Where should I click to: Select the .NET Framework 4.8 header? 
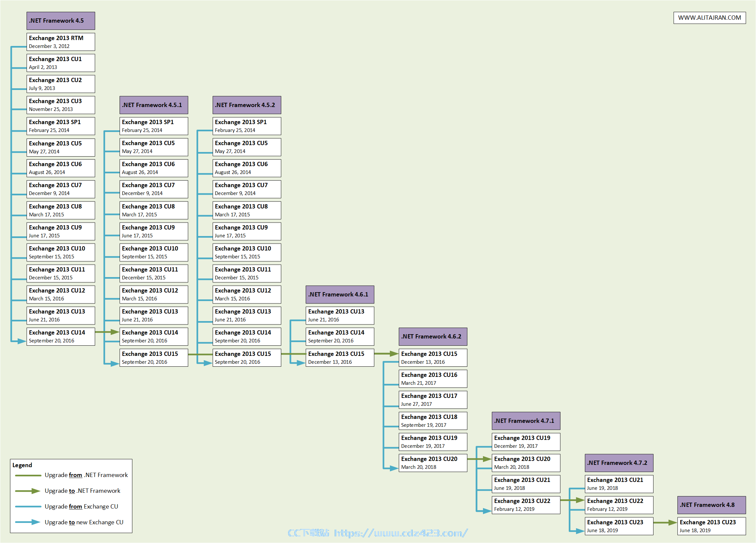pos(711,505)
